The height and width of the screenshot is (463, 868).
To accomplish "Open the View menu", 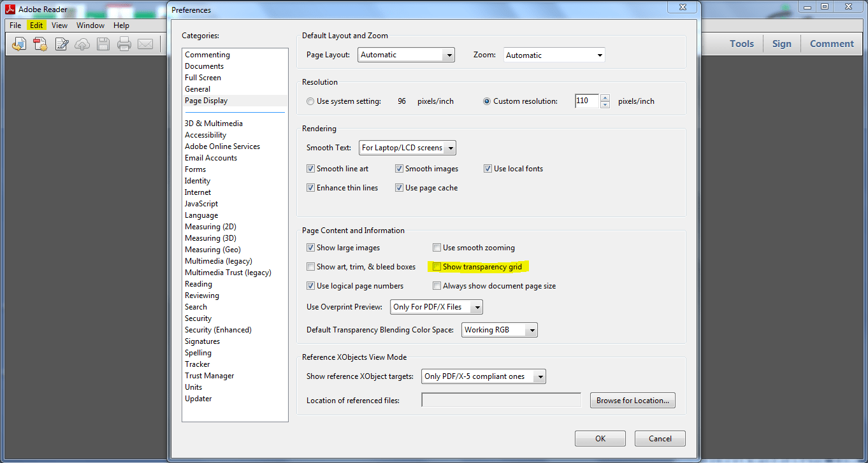I will click(60, 25).
